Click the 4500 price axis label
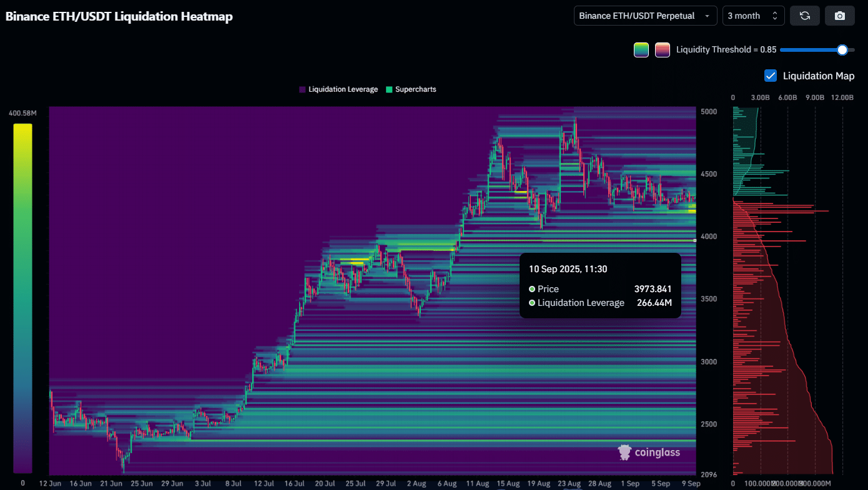 coord(709,174)
